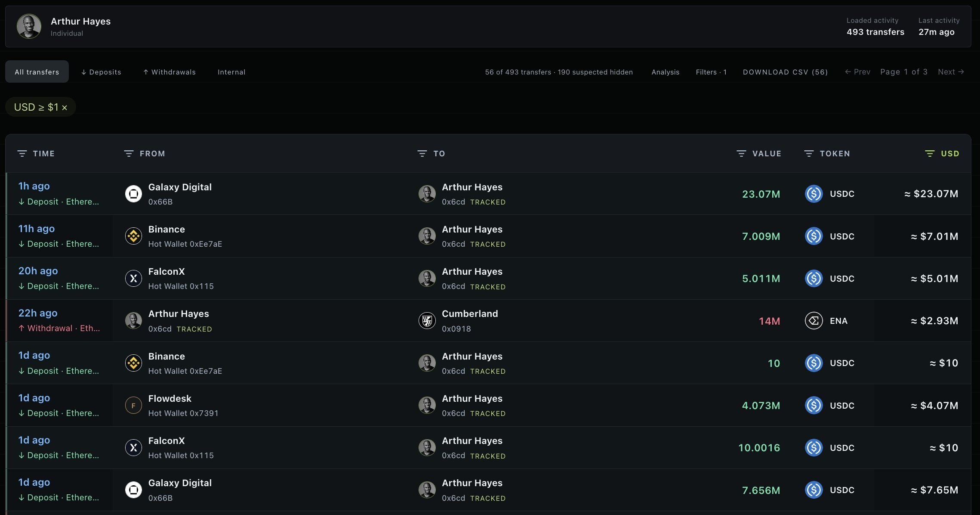Viewport: 980px width, 515px height.
Task: Click the TO column filter icon
Action: [x=422, y=154]
